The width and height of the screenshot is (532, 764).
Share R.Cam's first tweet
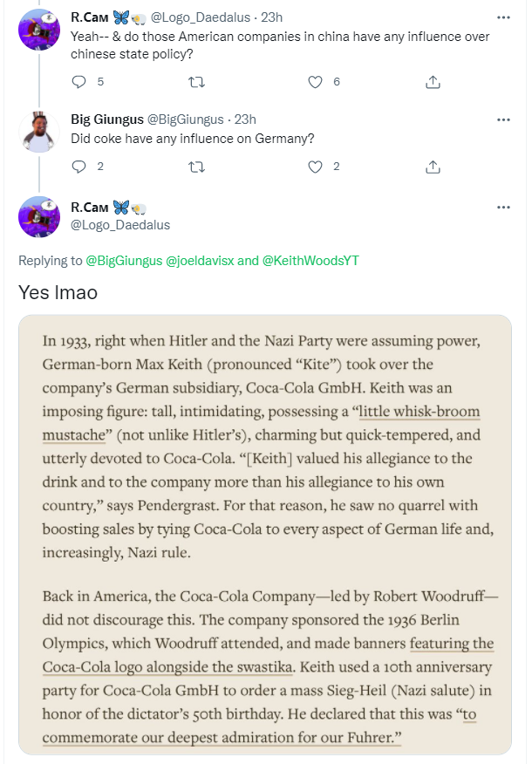pos(433,82)
